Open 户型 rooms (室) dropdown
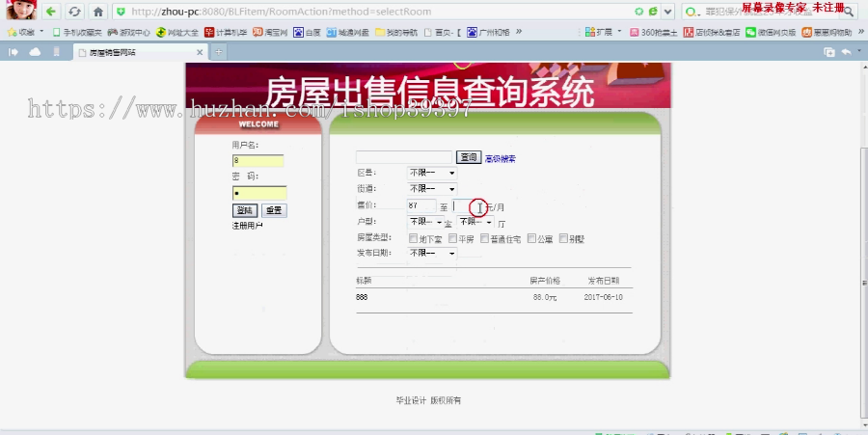 [425, 222]
